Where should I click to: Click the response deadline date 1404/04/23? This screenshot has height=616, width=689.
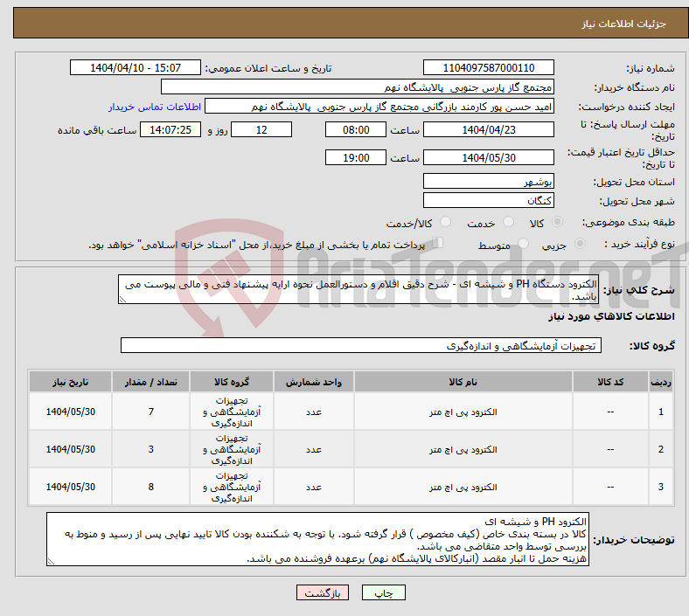pyautogui.click(x=488, y=129)
